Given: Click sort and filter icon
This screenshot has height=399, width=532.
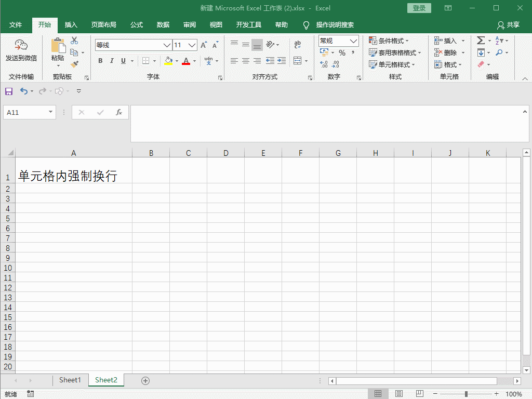Looking at the screenshot, I should tap(499, 41).
